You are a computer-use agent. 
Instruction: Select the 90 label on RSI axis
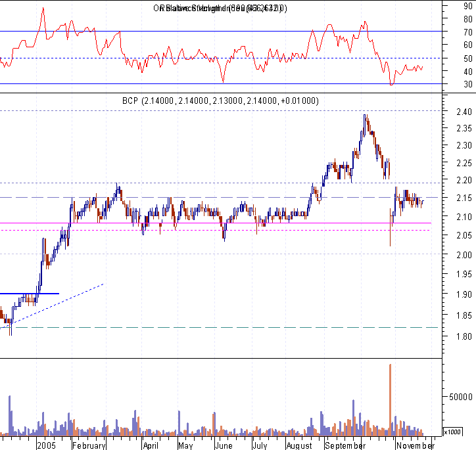pyautogui.click(x=468, y=7)
